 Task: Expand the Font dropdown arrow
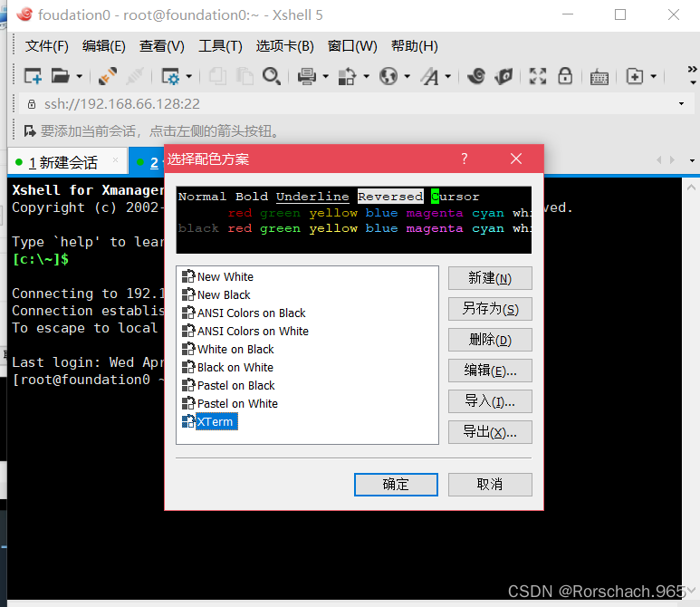pos(447,77)
